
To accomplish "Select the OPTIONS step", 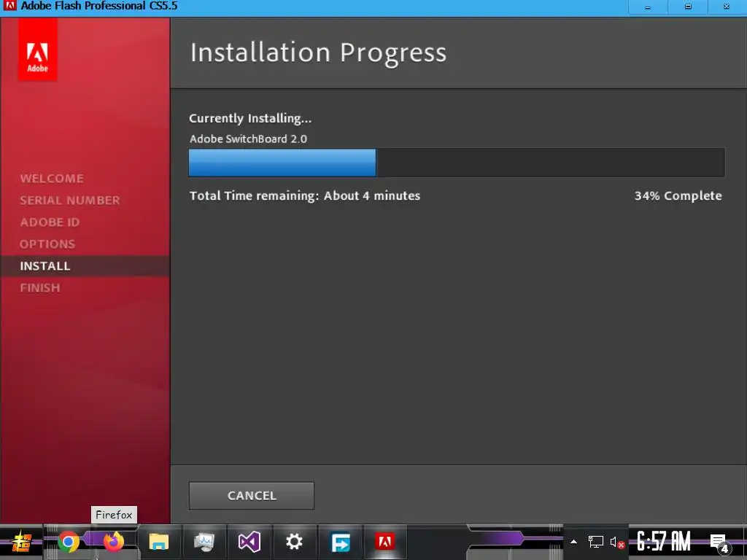I will pyautogui.click(x=47, y=244).
